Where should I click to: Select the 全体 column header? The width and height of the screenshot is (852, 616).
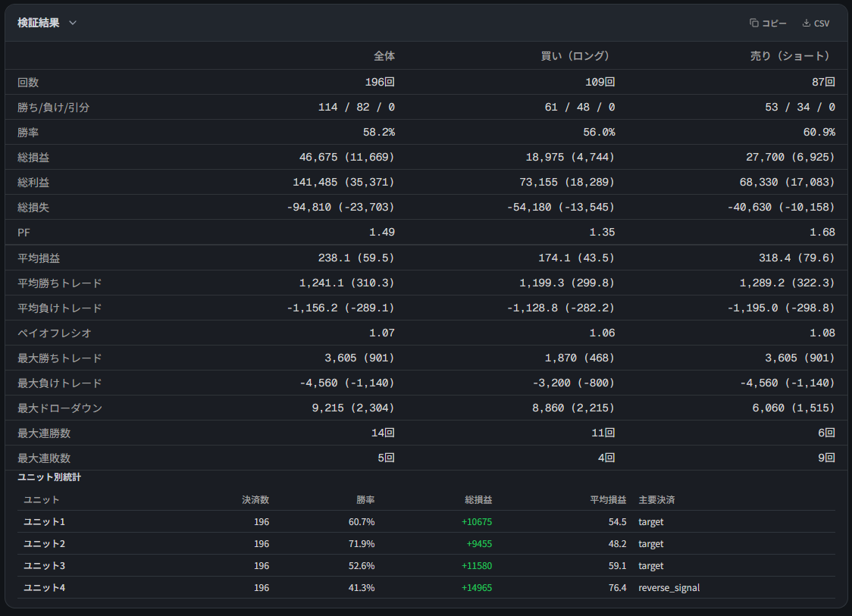(x=384, y=56)
